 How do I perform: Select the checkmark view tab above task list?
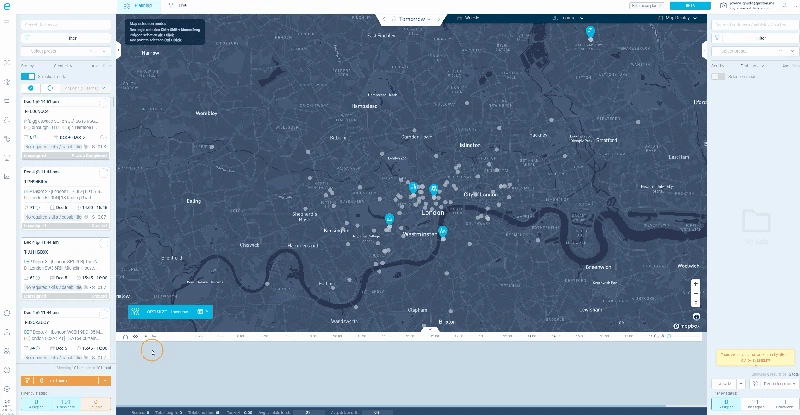(31, 88)
